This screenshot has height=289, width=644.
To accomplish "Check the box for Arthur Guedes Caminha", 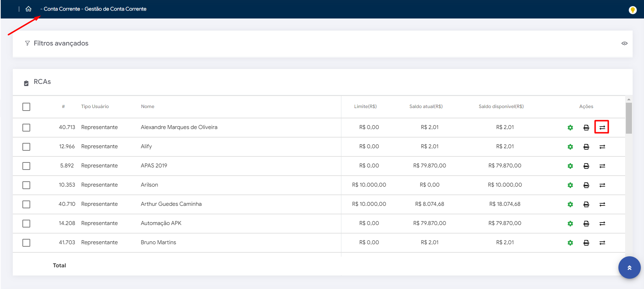I will (26, 204).
